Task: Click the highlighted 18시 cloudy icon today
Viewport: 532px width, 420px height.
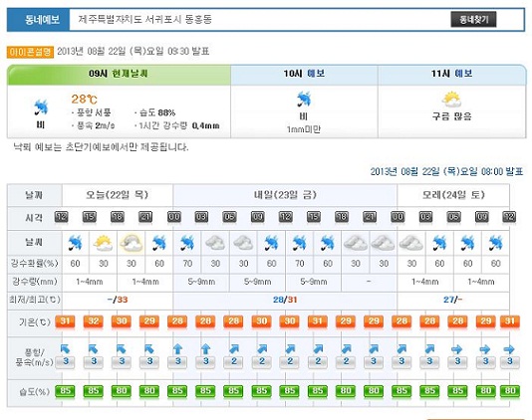Action: coord(131,243)
